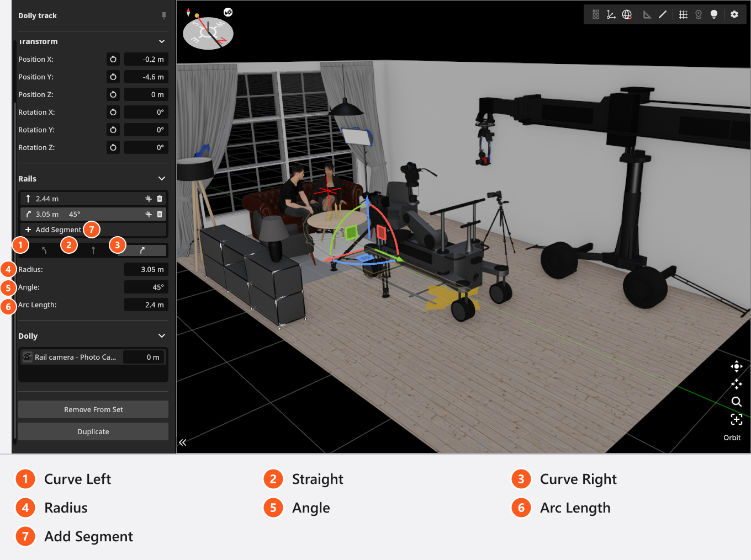Viewport: 751px width, 560px height.
Task: Reset the Position Z value
Action: click(x=113, y=94)
